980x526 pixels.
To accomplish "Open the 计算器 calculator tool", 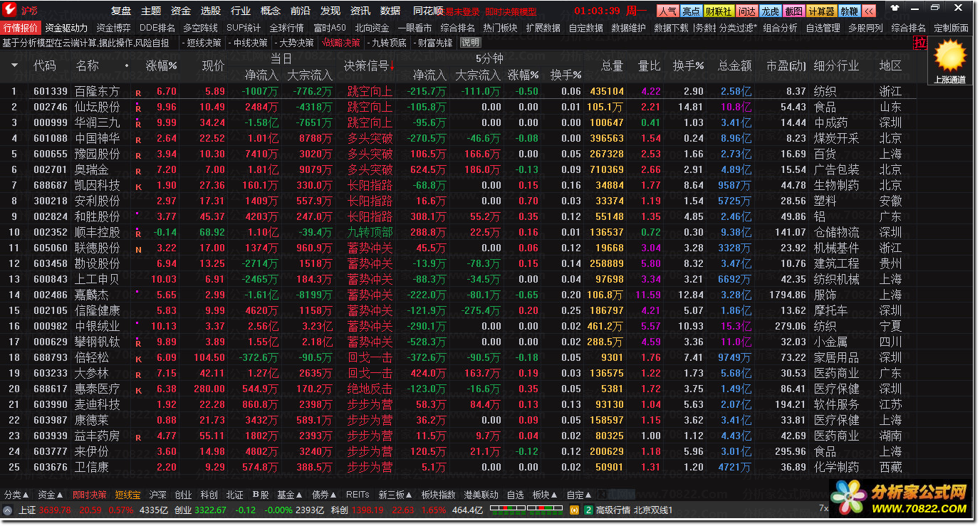I will [x=821, y=11].
